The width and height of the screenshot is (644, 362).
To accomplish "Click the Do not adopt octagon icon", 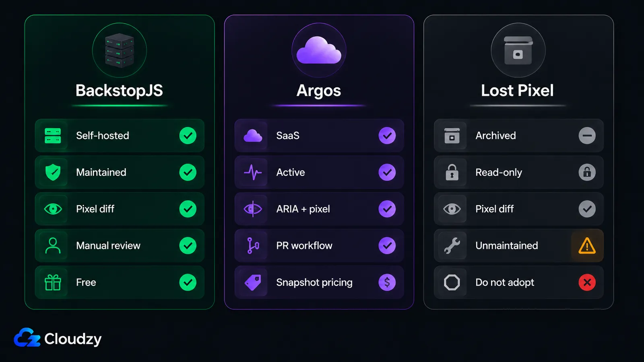I will 452,282.
